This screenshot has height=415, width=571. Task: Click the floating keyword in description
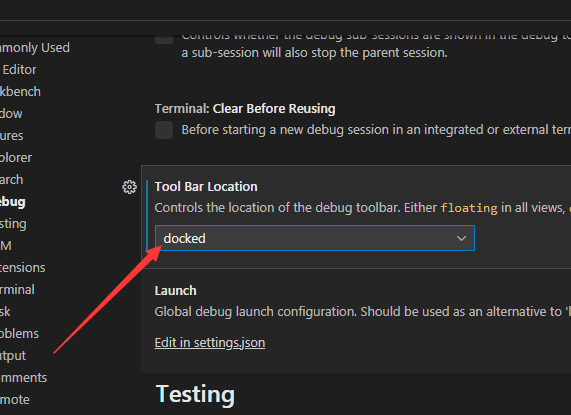pos(469,208)
